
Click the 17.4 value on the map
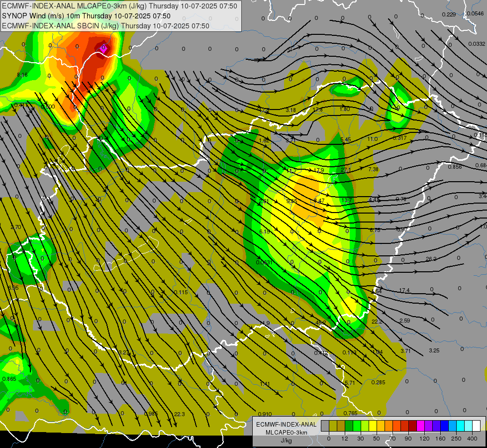(404, 290)
